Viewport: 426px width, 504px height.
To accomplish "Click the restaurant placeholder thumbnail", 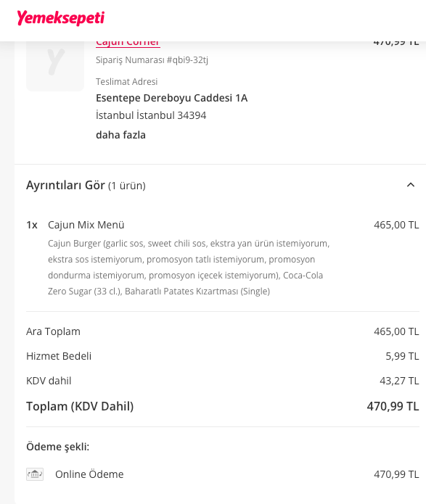I will (x=55, y=66).
